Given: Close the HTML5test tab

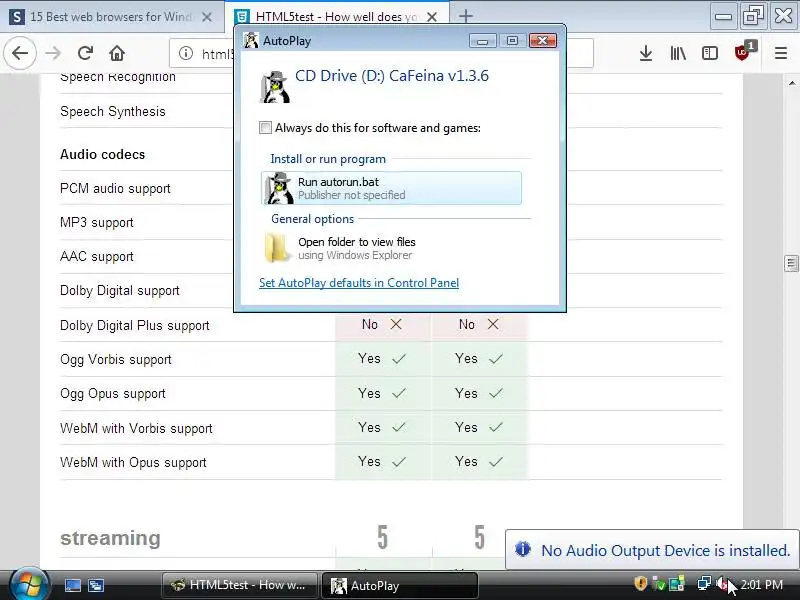Looking at the screenshot, I should tap(432, 17).
